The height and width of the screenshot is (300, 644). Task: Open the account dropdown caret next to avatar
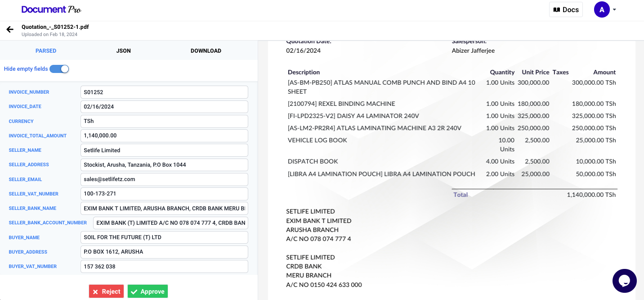click(x=614, y=9)
